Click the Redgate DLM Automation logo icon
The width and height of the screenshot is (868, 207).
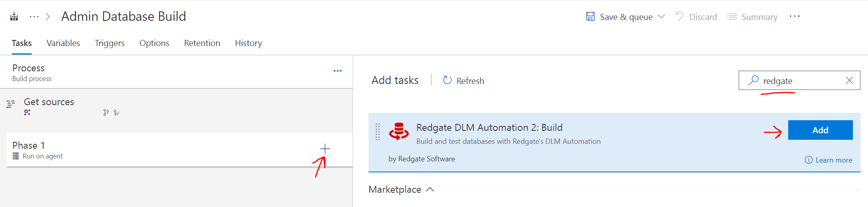pos(399,131)
